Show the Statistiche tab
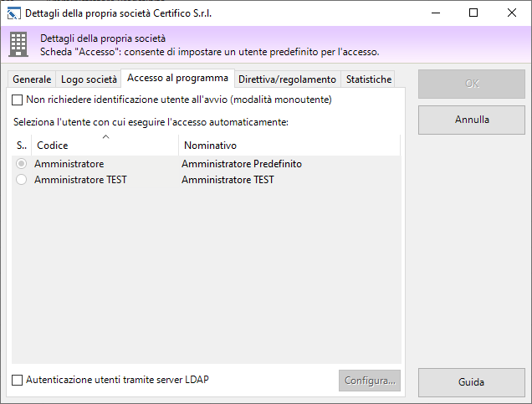532x404 pixels. pos(369,79)
